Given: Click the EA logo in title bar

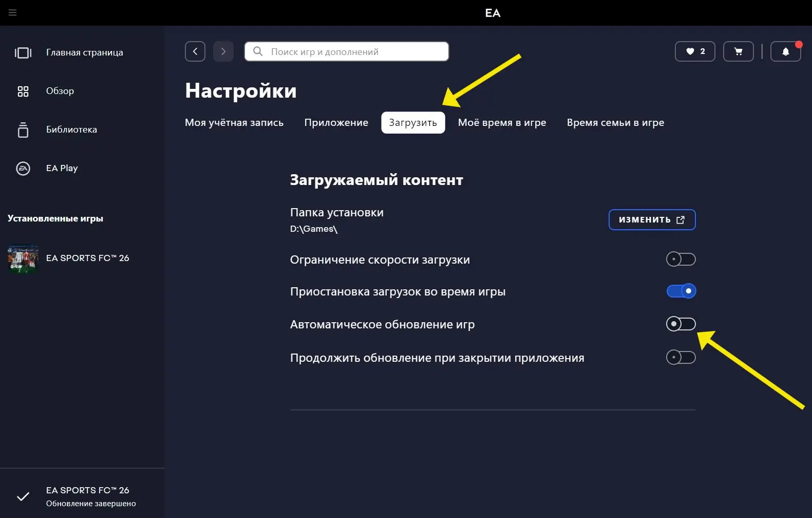Looking at the screenshot, I should 493,13.
